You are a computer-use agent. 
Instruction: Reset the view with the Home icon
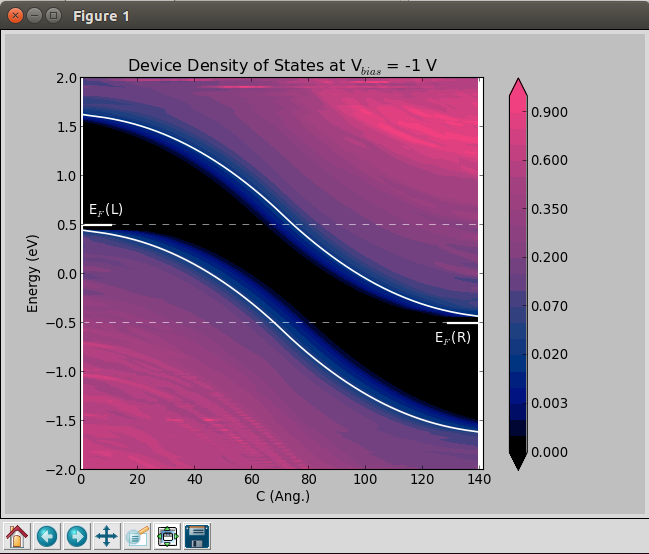(x=17, y=536)
